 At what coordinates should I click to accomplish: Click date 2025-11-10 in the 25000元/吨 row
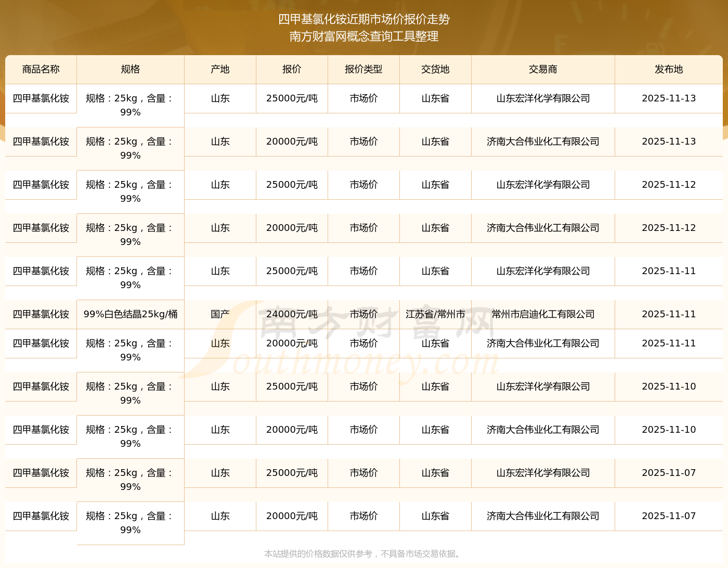pyautogui.click(x=669, y=386)
